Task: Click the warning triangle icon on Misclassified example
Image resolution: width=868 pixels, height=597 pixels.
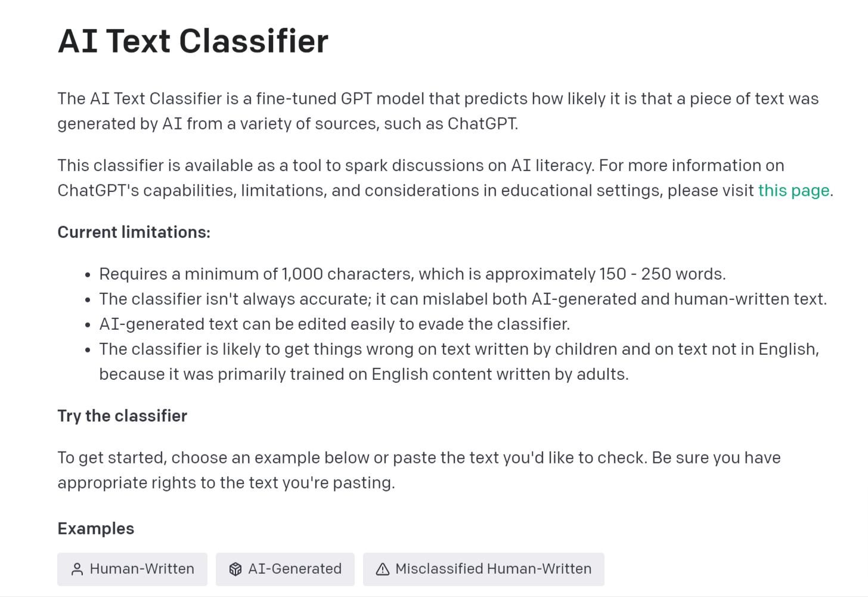Action: click(x=383, y=570)
